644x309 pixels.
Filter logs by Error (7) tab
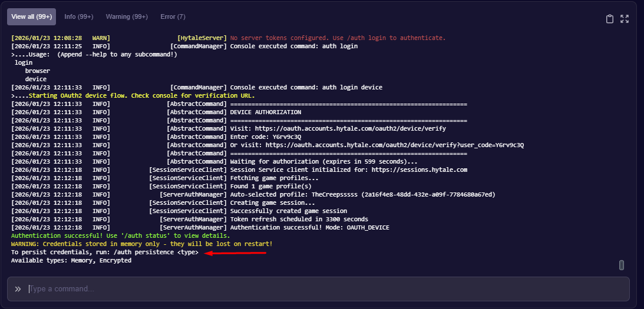click(173, 16)
